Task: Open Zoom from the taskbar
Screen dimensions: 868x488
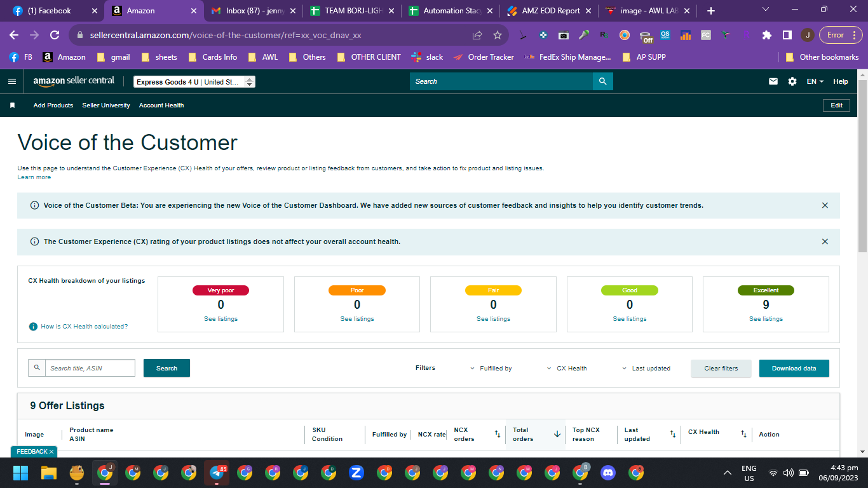Action: [x=356, y=473]
